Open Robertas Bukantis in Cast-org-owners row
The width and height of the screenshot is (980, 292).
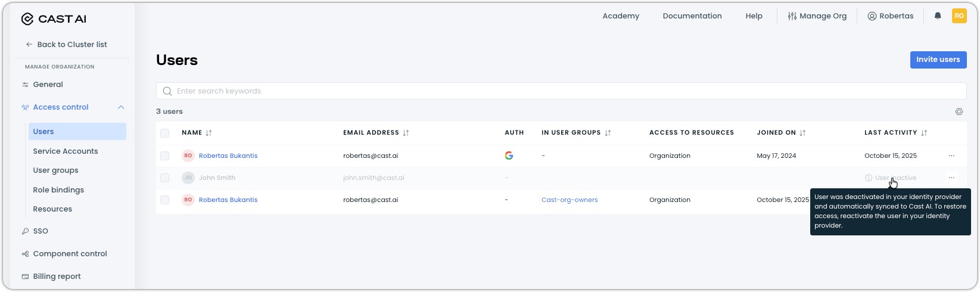[228, 200]
